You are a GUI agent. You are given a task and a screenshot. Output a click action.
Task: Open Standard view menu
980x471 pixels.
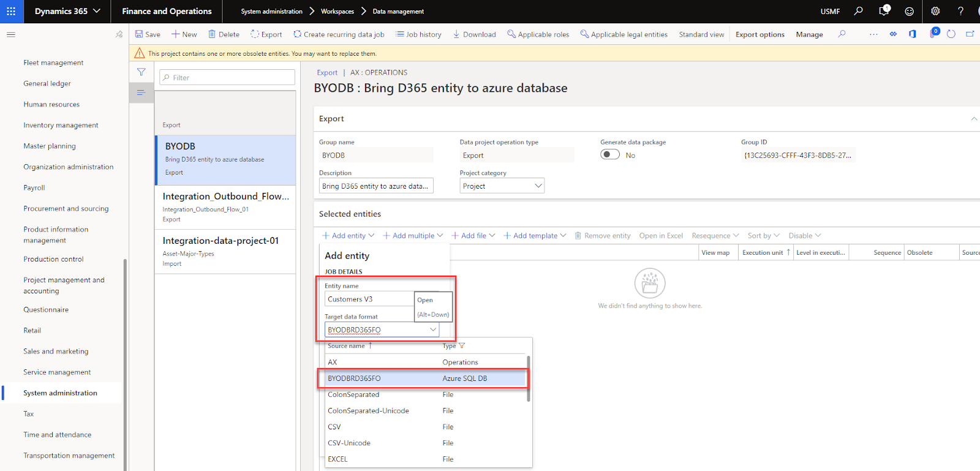pyautogui.click(x=701, y=34)
